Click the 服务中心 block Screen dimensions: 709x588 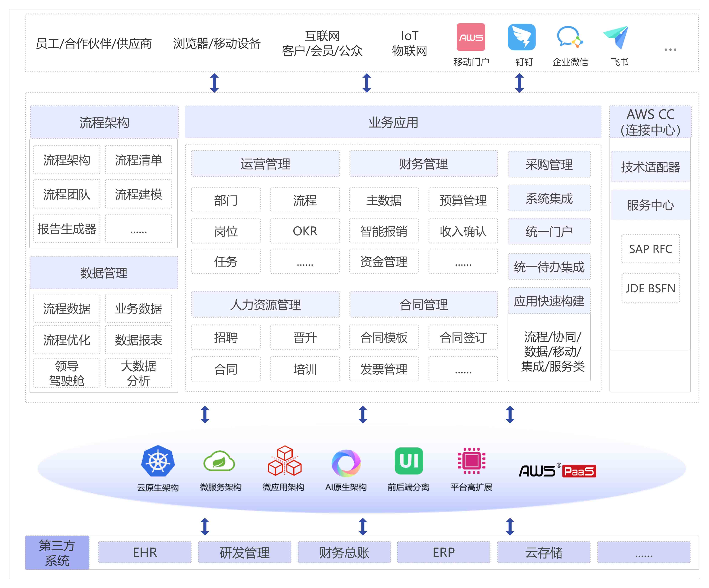pos(650,205)
